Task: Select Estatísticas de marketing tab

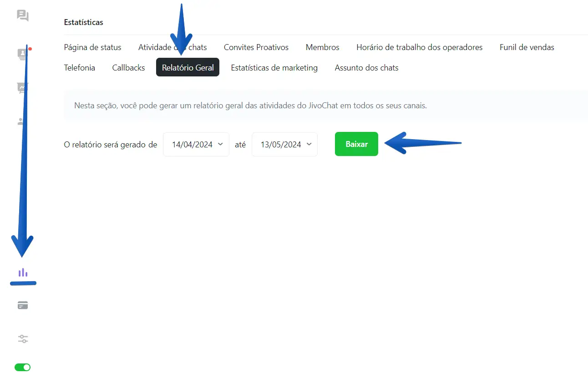Action: (274, 68)
